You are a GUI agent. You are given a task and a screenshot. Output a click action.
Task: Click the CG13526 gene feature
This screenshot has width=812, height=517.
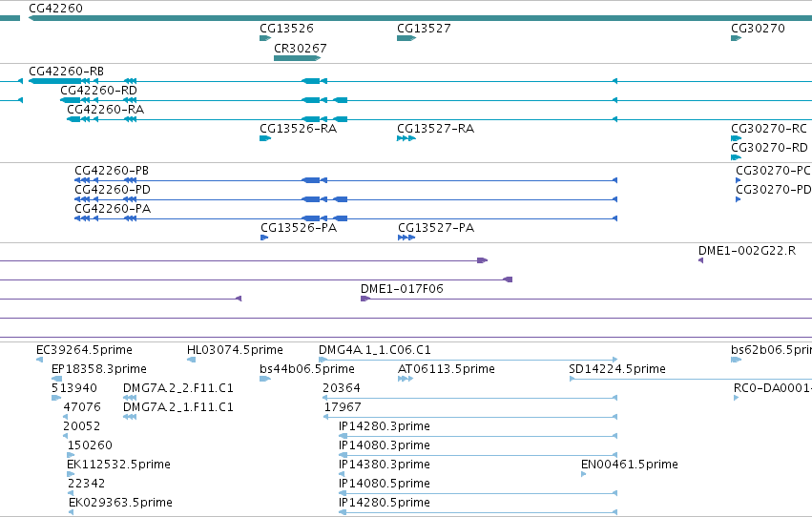click(x=265, y=38)
